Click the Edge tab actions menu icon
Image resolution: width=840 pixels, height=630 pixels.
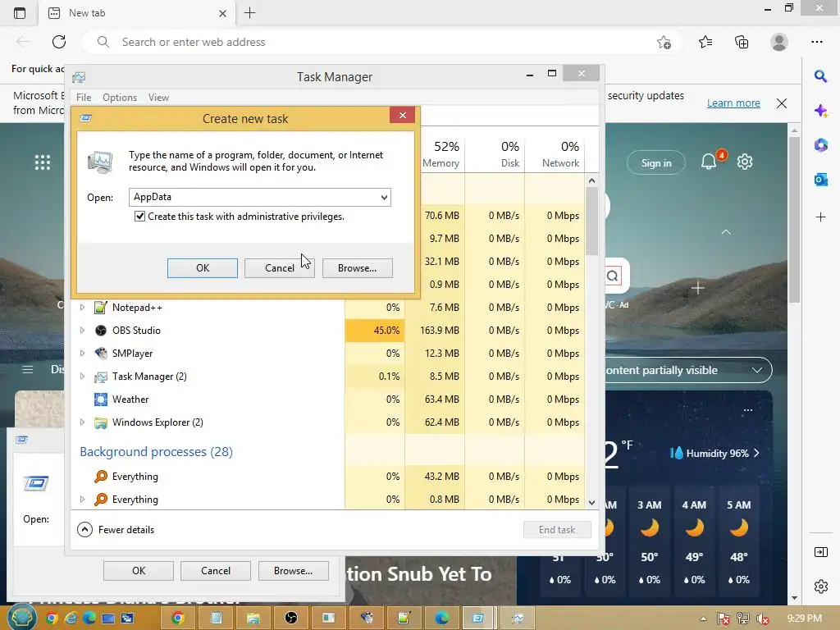point(20,13)
